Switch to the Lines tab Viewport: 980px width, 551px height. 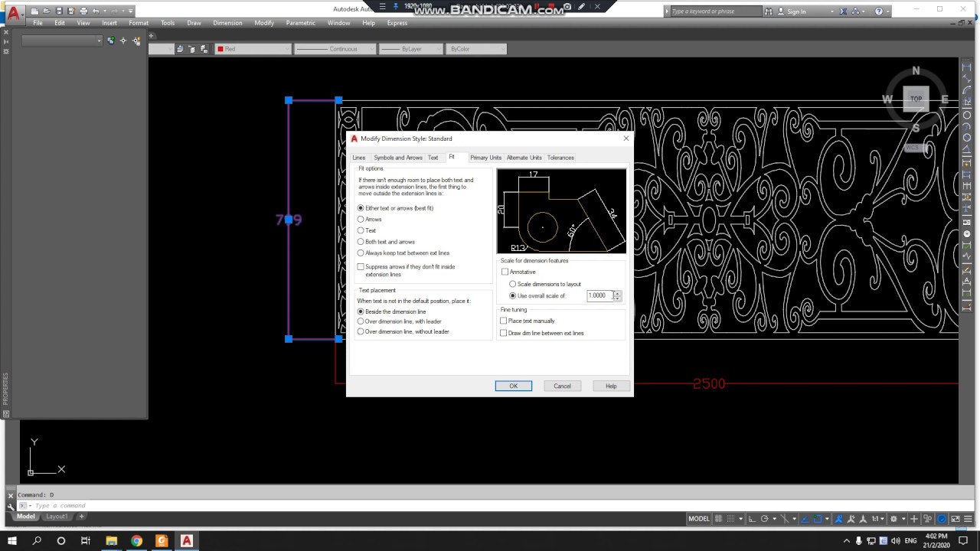[x=358, y=158]
